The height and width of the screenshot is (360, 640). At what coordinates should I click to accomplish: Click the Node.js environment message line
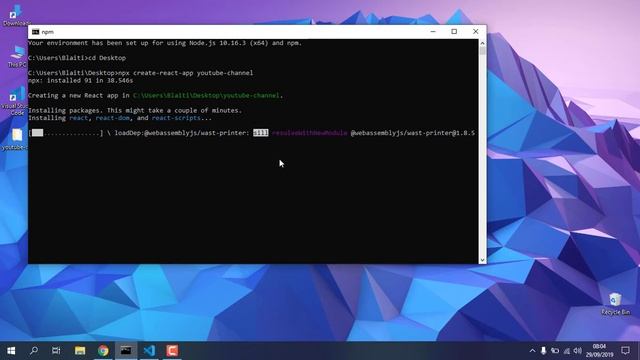click(165, 43)
